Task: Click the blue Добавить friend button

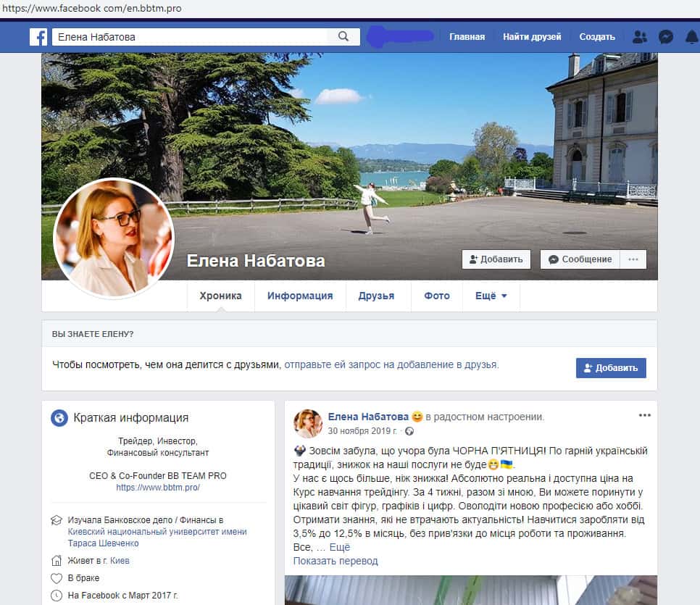Action: [610, 367]
